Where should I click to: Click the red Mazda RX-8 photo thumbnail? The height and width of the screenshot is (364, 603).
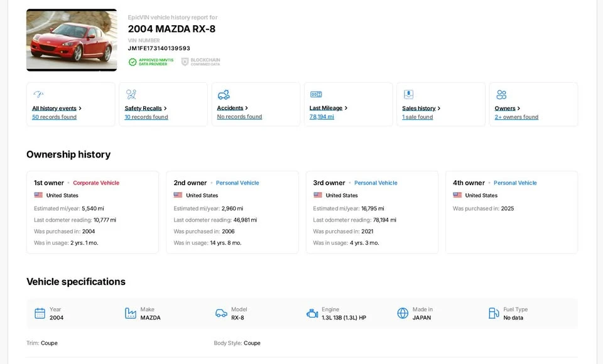click(x=72, y=40)
